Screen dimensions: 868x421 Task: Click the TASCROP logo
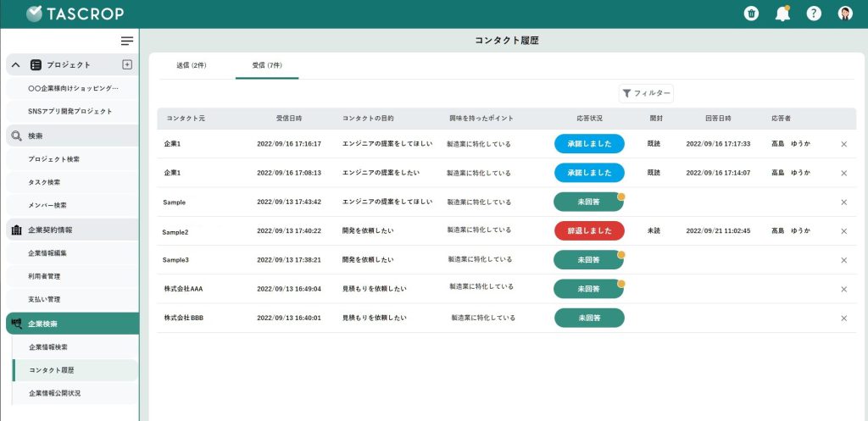pyautogui.click(x=75, y=14)
